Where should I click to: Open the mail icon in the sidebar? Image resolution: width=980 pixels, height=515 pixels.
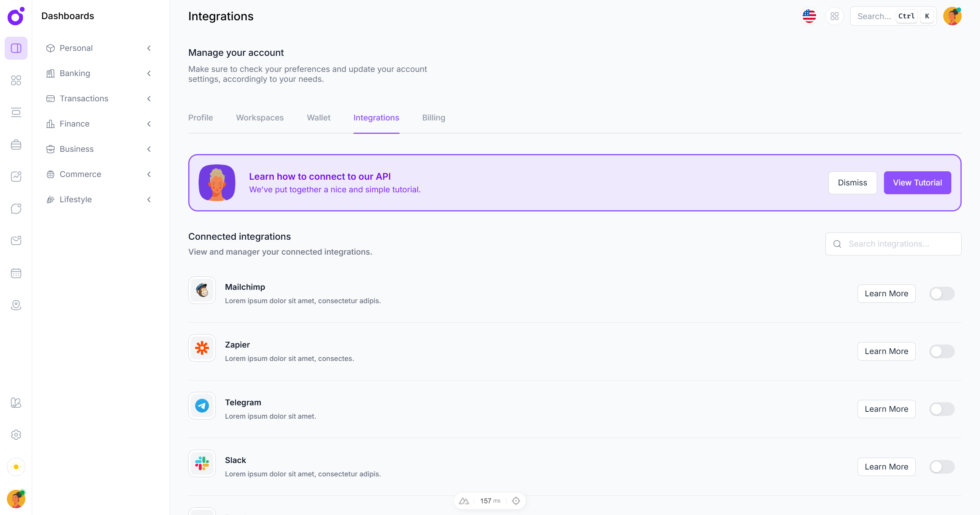[16, 241]
